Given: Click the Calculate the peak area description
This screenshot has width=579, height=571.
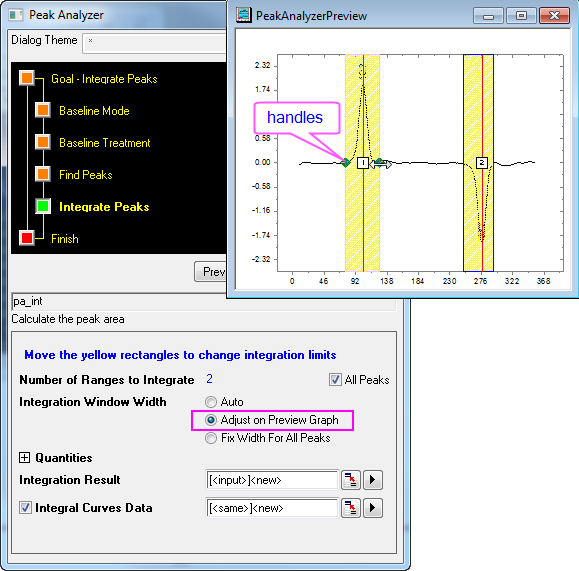Looking at the screenshot, I should click(x=68, y=319).
